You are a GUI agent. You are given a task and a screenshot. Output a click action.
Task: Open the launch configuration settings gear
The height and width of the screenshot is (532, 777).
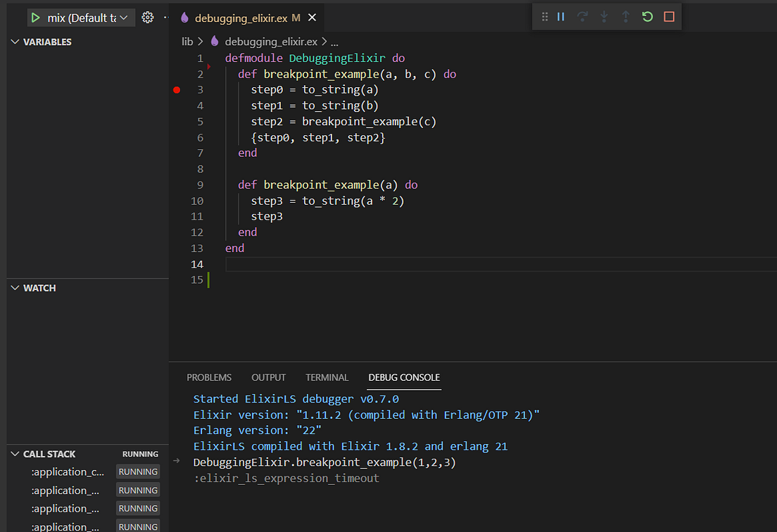[147, 17]
